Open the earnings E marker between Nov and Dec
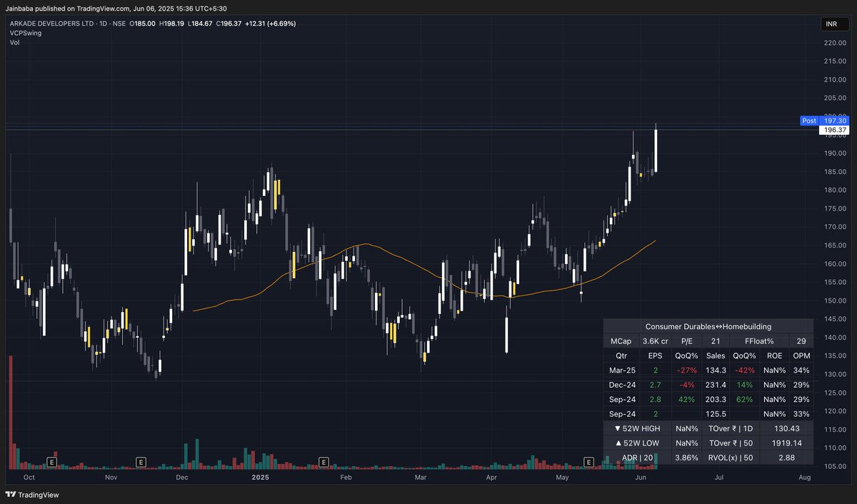Screen dimensions: 857x504 click(141, 463)
